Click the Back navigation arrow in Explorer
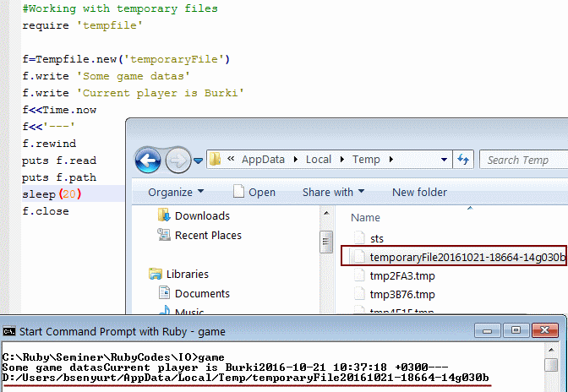This screenshot has width=568, height=392. point(149,159)
